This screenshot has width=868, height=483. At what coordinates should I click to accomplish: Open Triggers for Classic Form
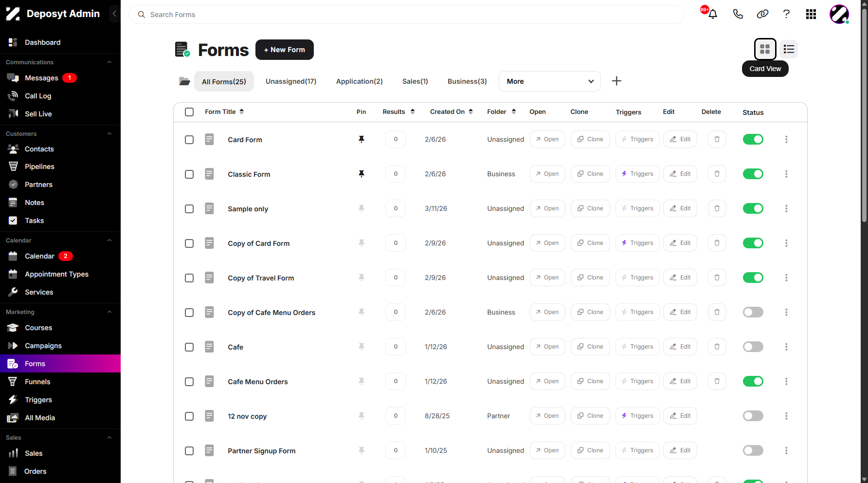(x=637, y=174)
